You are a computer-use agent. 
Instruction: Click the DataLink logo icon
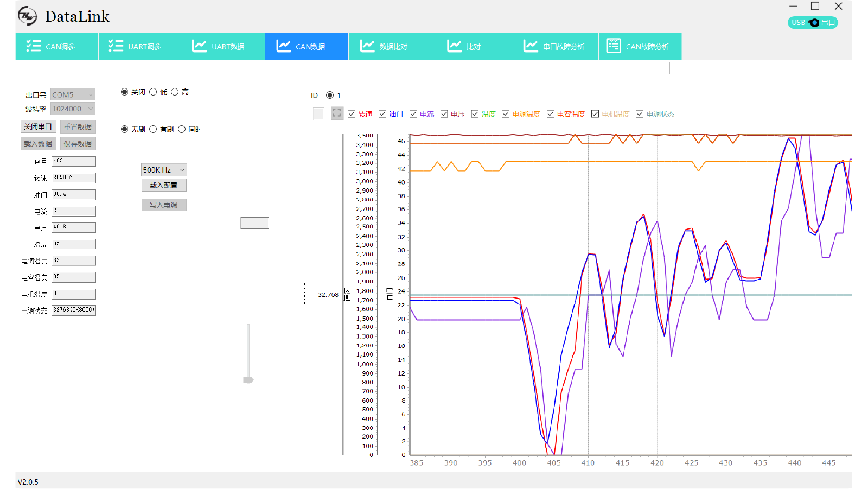(x=28, y=16)
